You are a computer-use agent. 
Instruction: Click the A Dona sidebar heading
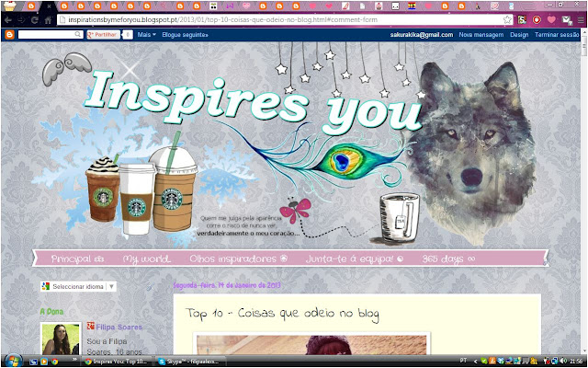(51, 312)
